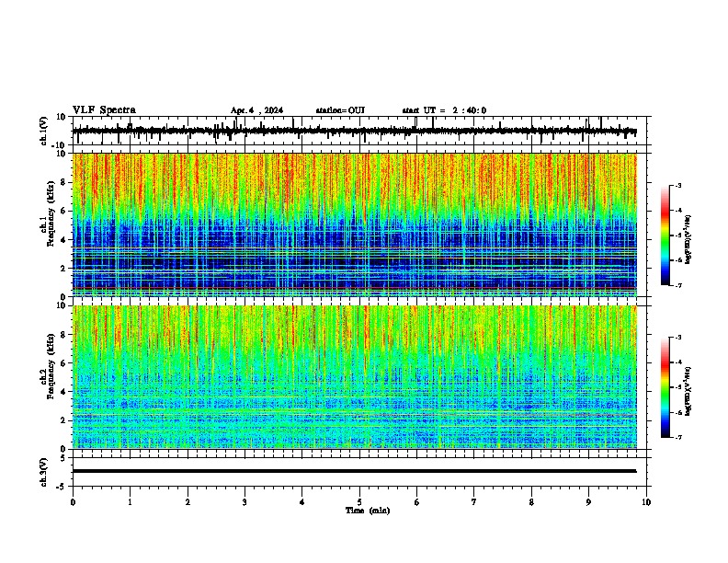Click inside the ch.1 frequency spectrogram
Screen dimensions: 728x563
(355, 224)
